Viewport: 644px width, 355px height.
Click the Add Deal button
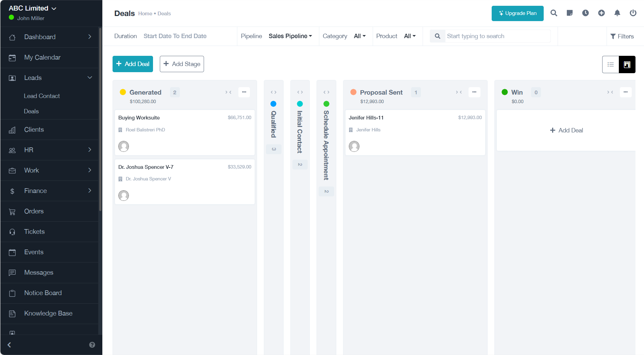133,64
